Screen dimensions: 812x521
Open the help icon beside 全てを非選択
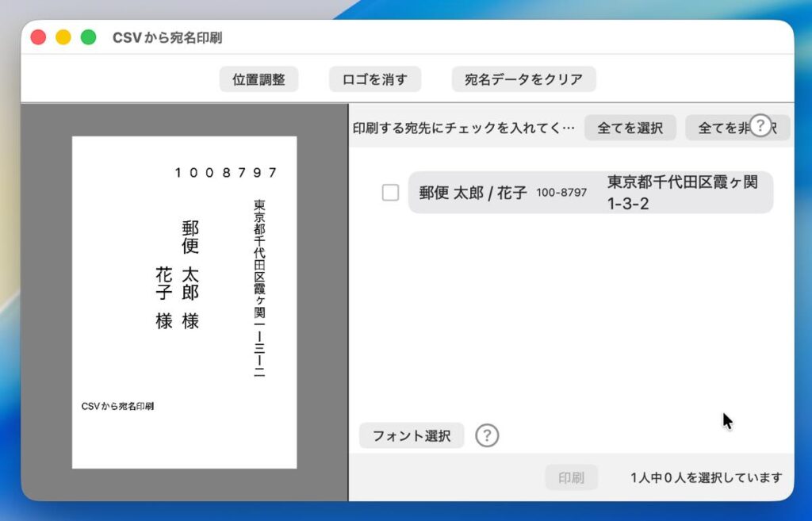[760, 125]
